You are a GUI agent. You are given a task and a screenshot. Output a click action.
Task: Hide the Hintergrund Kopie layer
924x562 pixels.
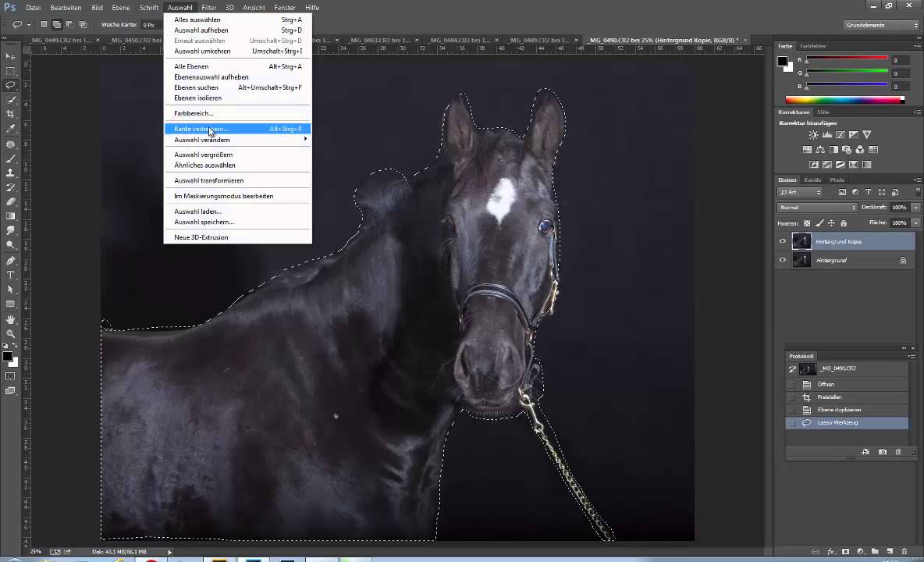click(x=783, y=241)
